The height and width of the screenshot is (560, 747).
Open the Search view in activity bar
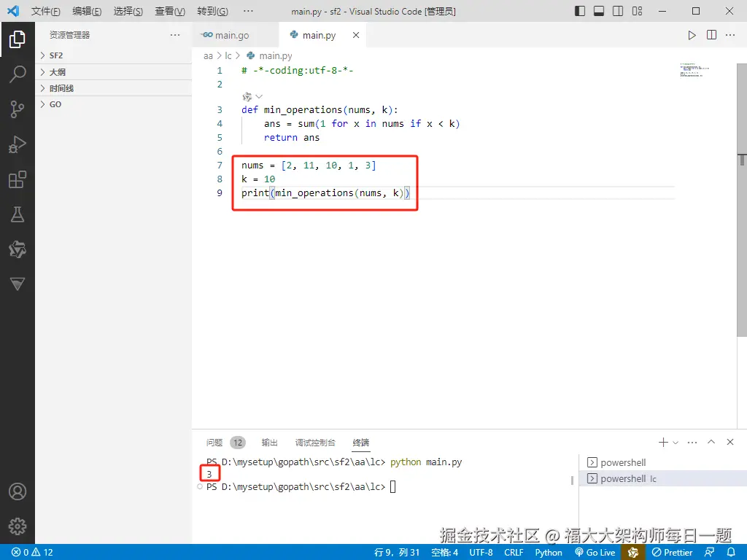18,74
